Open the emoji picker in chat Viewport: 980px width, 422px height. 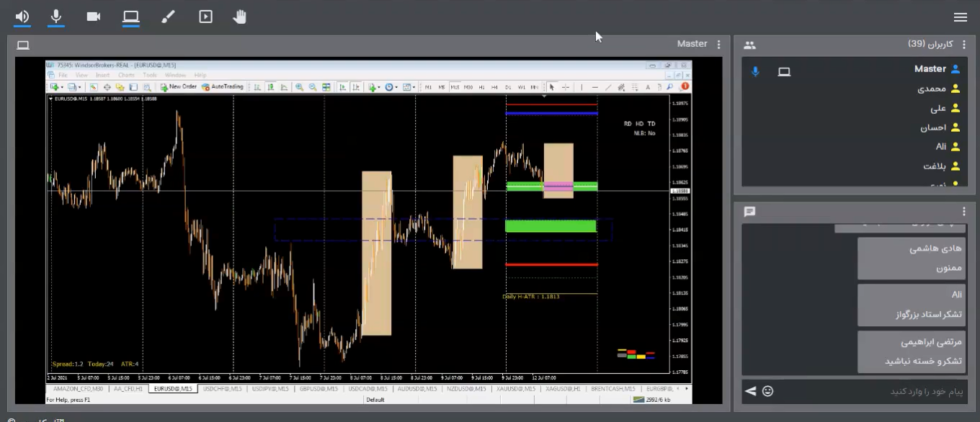point(768,391)
